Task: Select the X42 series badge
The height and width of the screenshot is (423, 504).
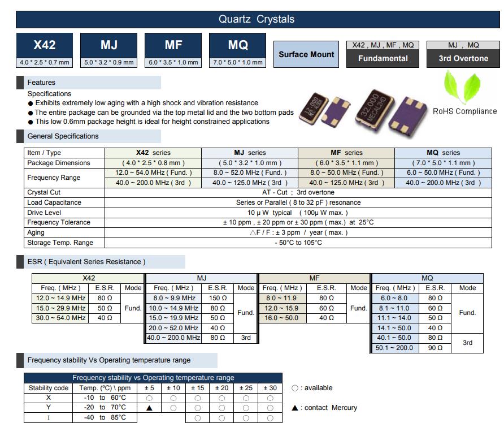Action: 45,50
